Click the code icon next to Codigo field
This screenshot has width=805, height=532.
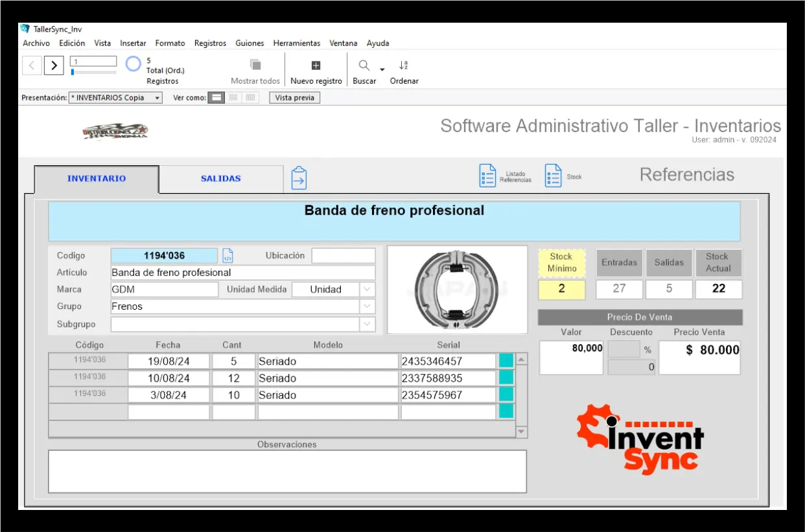click(227, 255)
